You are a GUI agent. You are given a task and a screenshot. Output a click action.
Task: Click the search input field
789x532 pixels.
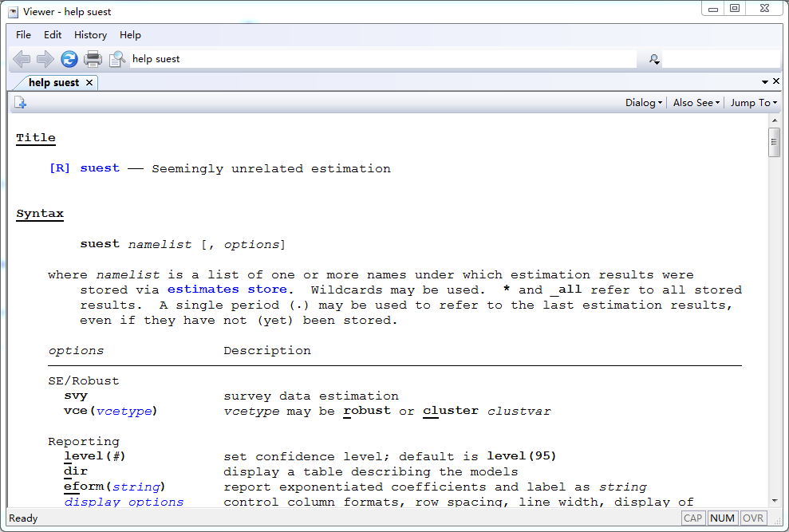pyautogui.click(x=720, y=59)
